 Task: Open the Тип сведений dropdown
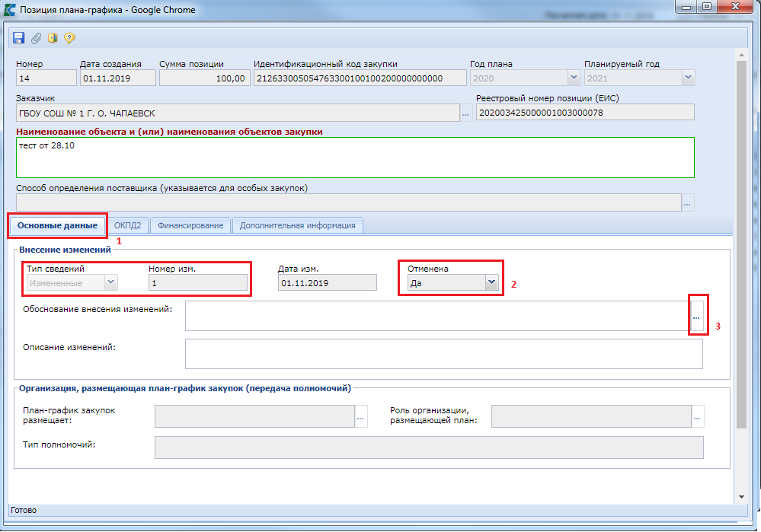pos(110,283)
